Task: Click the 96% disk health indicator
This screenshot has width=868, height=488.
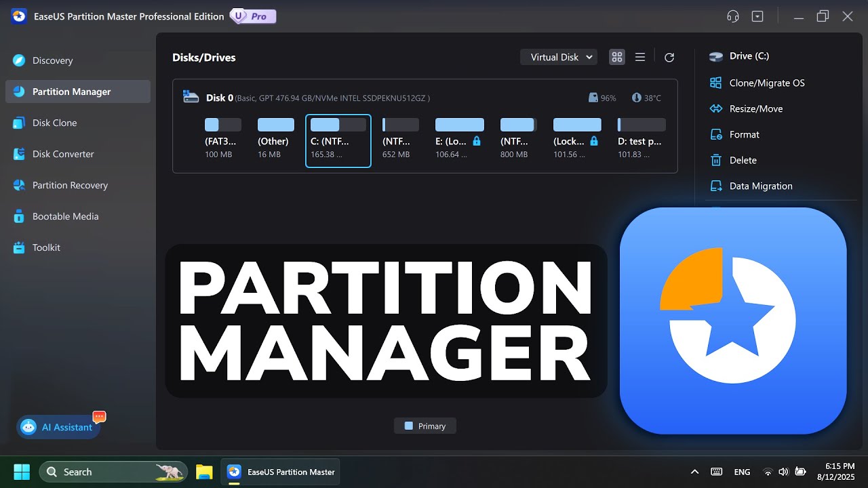Action: [602, 98]
